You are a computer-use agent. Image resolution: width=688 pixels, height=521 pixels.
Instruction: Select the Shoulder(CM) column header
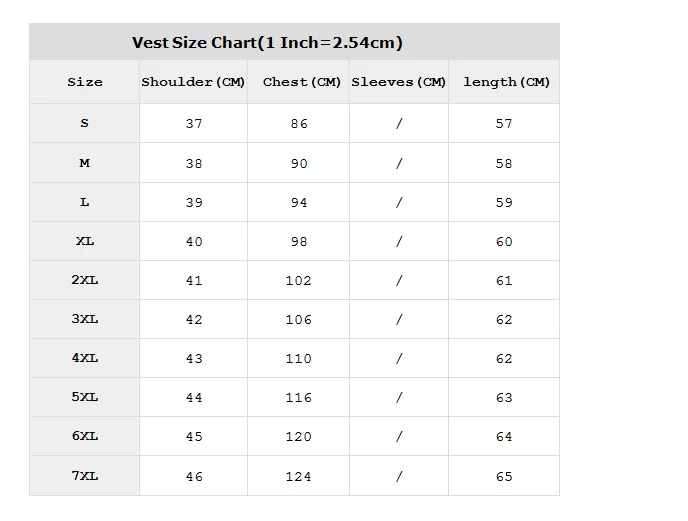tap(193, 82)
